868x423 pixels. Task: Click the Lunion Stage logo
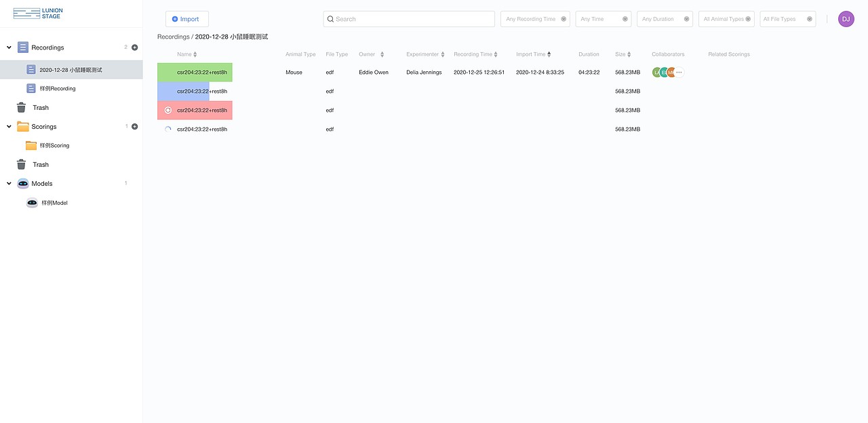coord(38,13)
